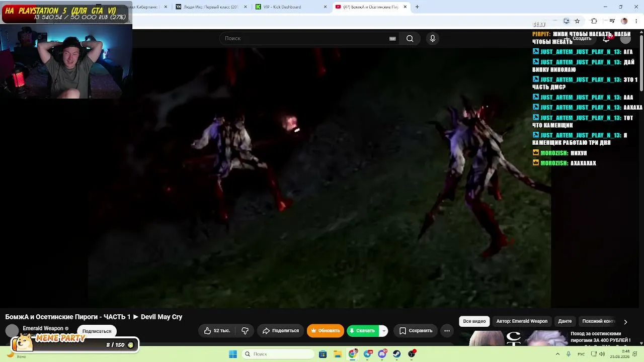Click the ЭТО 1 ЧАСТЬ ДМС? chat message
This screenshot has width=644, height=362.
coord(585,83)
